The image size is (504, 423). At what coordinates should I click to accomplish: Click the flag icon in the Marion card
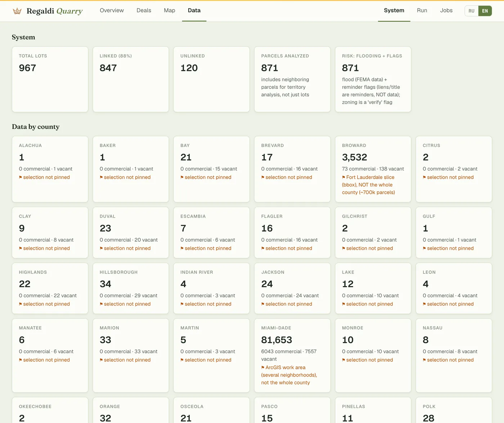[101, 360]
